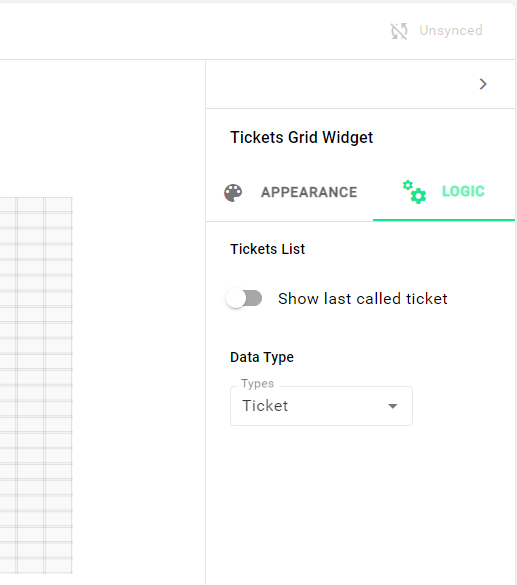Collapse the properties panel with the chevron

(483, 84)
